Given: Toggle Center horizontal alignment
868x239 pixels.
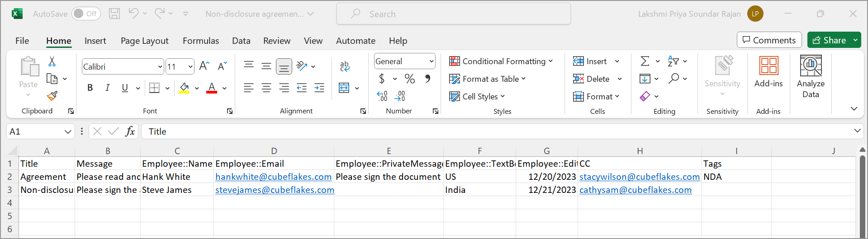Looking at the screenshot, I should 266,88.
